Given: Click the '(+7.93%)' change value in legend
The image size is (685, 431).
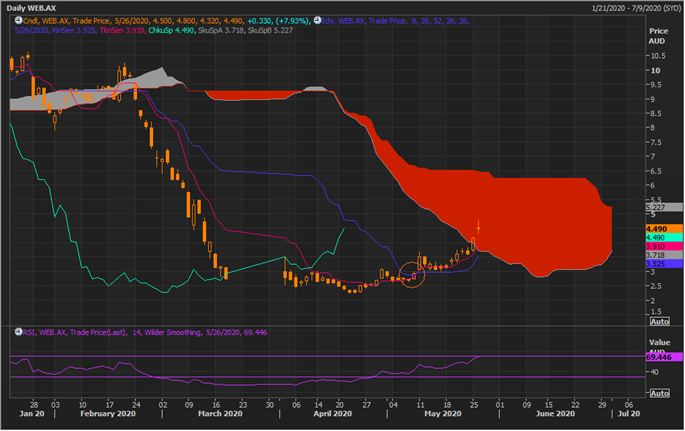Looking at the screenshot, I should click(x=293, y=21).
